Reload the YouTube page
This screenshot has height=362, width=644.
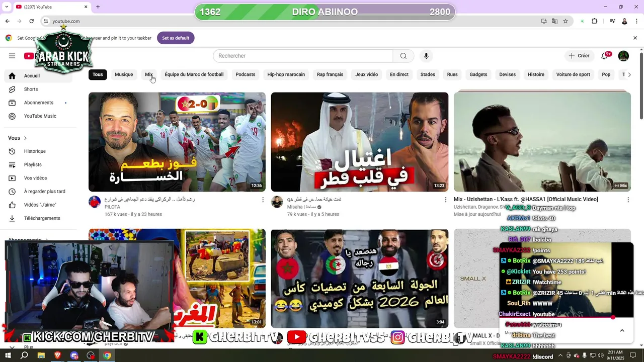[31, 21]
